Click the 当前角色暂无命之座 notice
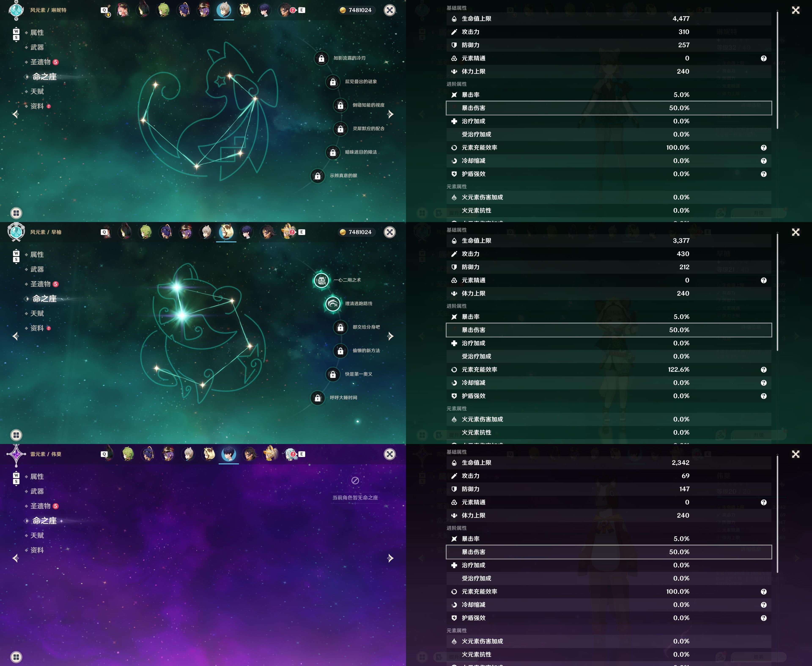The width and height of the screenshot is (812, 666). pyautogui.click(x=355, y=497)
